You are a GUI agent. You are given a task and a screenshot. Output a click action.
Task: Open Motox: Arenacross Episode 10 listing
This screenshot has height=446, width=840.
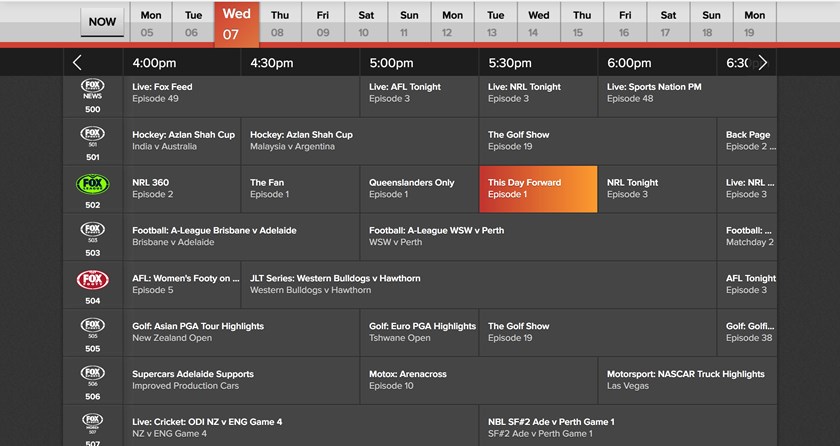point(479,381)
